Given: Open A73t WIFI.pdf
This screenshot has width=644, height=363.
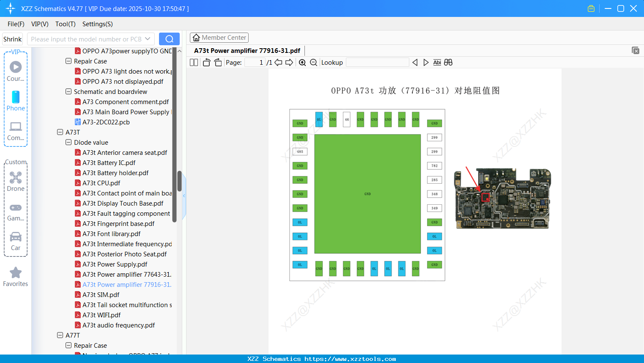Looking at the screenshot, I should click(101, 315).
